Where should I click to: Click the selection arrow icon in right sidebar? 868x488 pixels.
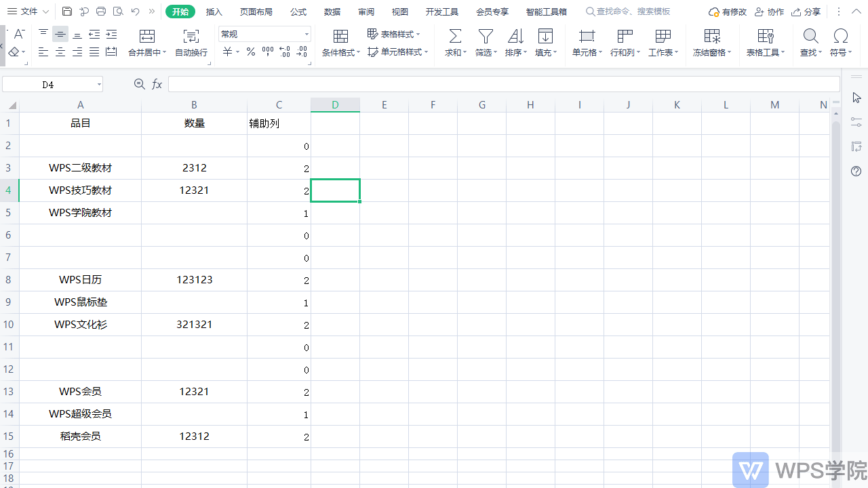(856, 98)
